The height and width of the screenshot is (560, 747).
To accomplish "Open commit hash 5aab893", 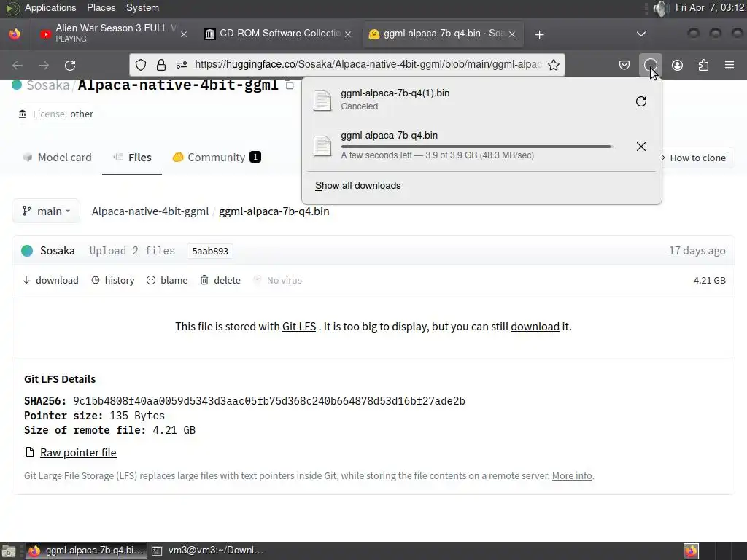I will 210,251.
